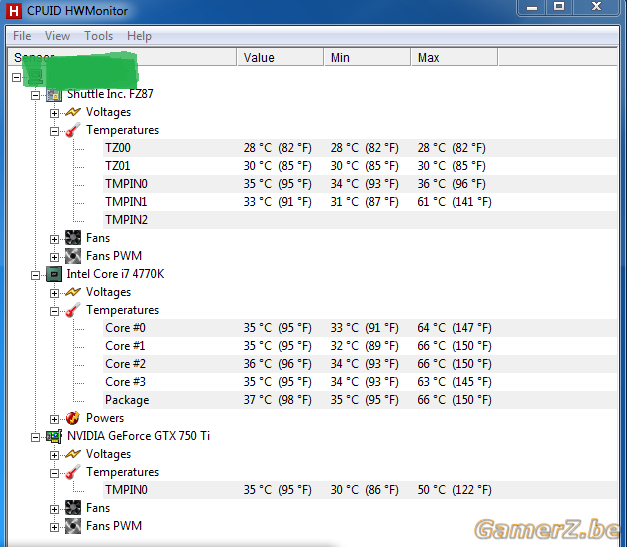This screenshot has height=547, width=627.
Task: Select the TMPIN1 temperature row
Action: (360, 202)
